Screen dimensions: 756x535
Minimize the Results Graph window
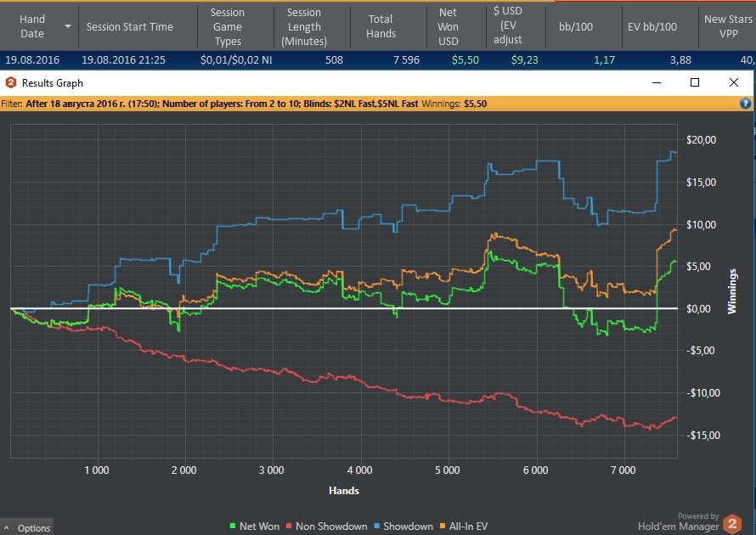[657, 82]
